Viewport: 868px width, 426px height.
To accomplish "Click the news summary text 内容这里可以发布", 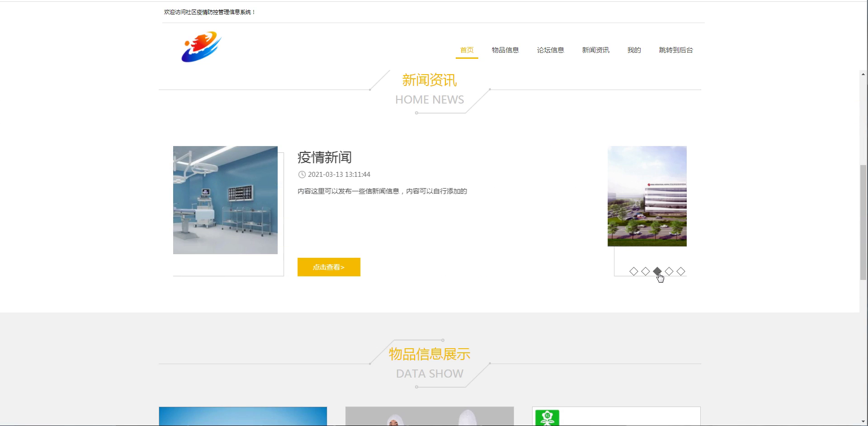I will (382, 191).
